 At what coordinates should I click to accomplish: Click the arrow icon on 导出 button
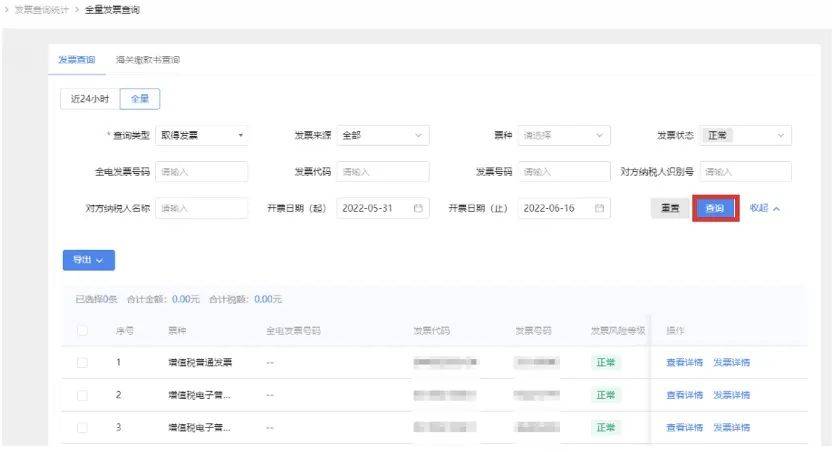(99, 260)
